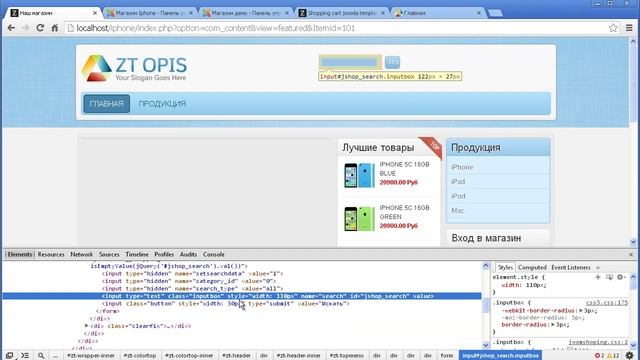
Task: Click the browser forward arrow
Action: coord(25,28)
